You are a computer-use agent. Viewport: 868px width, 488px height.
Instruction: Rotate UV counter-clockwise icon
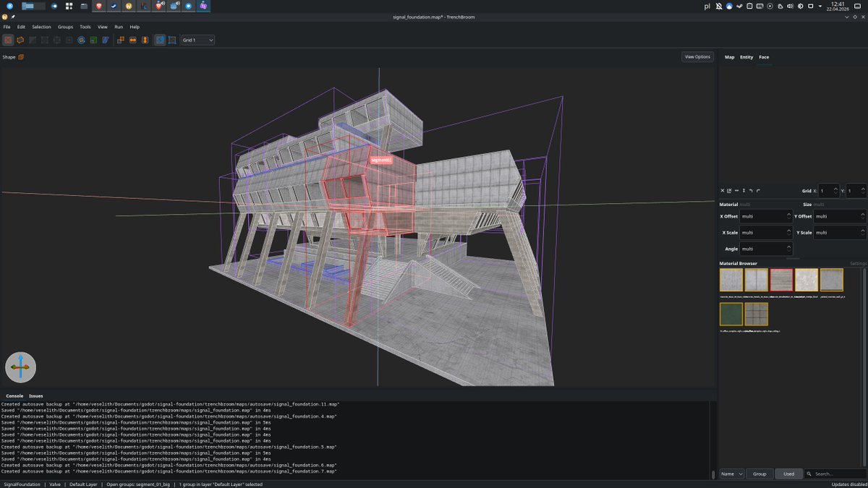752,191
